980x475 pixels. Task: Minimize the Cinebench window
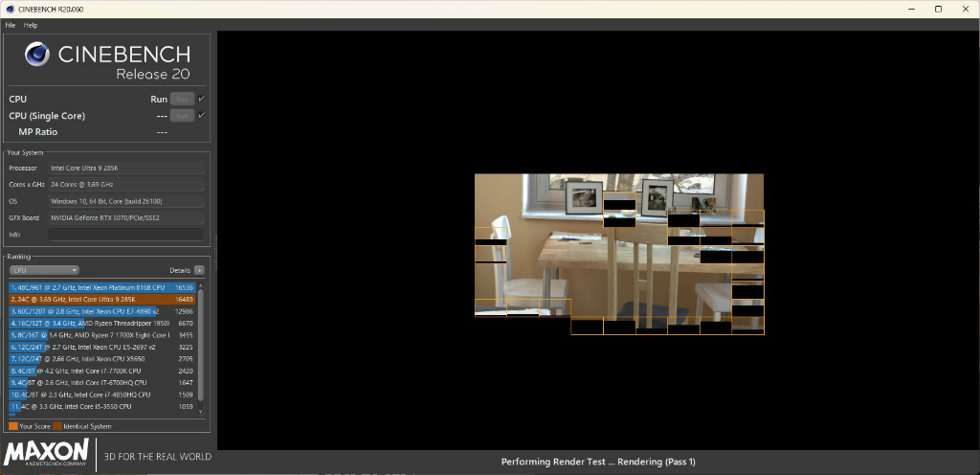coord(911,9)
